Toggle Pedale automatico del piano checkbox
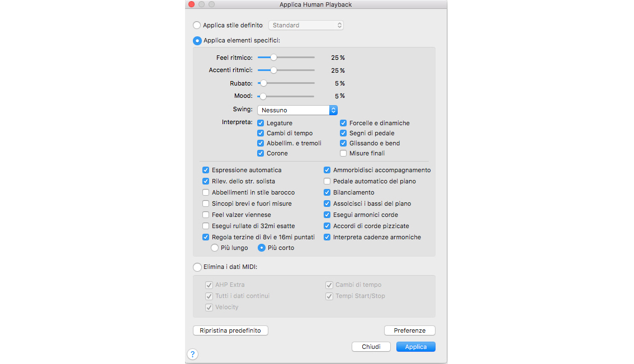Screen dimensions: 634x364 pyautogui.click(x=328, y=181)
